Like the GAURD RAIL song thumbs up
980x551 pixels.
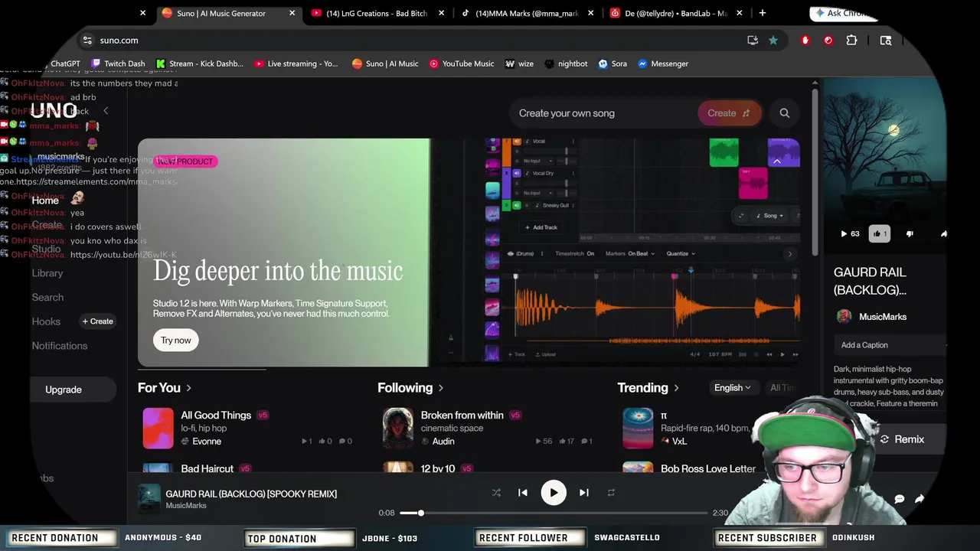point(879,234)
